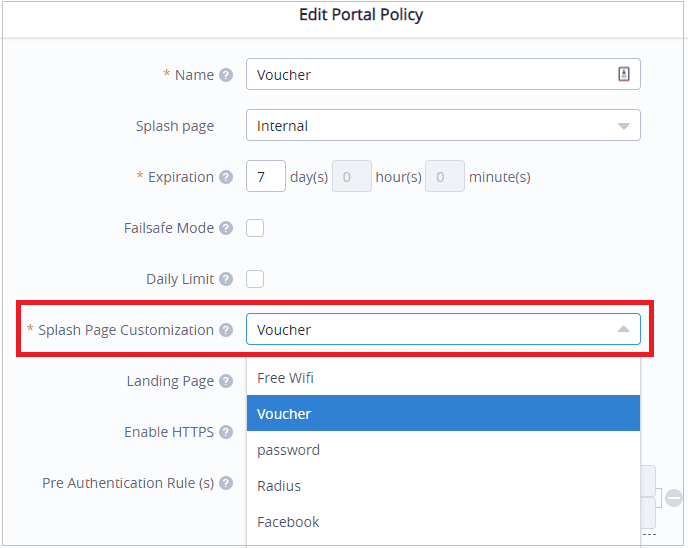Click the Pre Authentication Rule help icon
688x548 pixels.
[226, 483]
